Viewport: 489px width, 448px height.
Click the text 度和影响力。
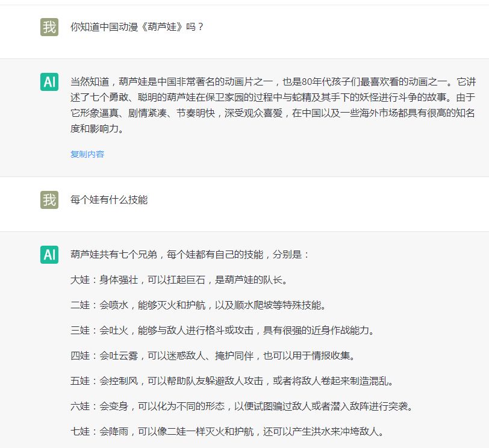coord(98,128)
